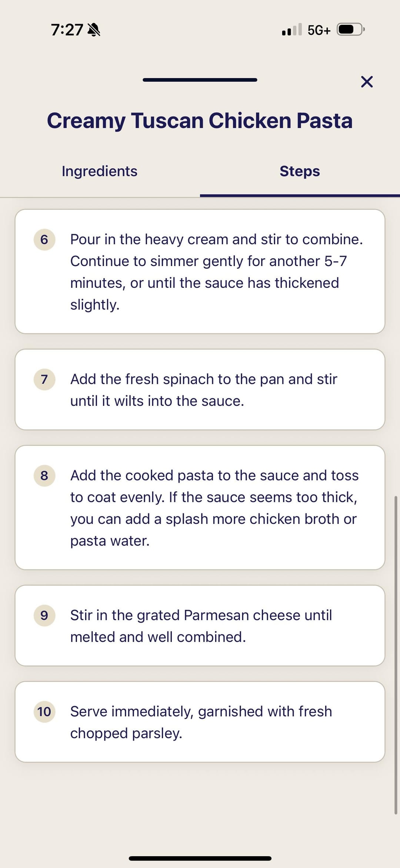Viewport: 400px width, 868px height.
Task: Tap the parsley garnish step text
Action: click(201, 722)
